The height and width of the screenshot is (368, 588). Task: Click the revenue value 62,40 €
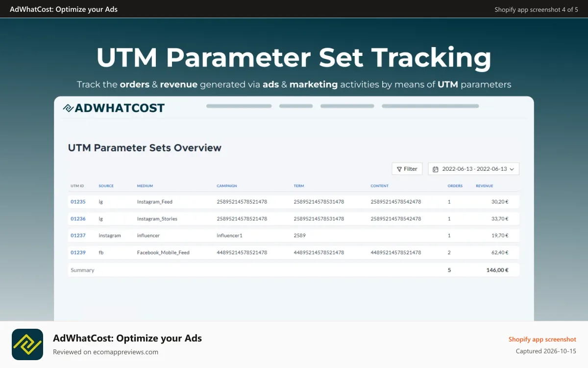pyautogui.click(x=500, y=253)
